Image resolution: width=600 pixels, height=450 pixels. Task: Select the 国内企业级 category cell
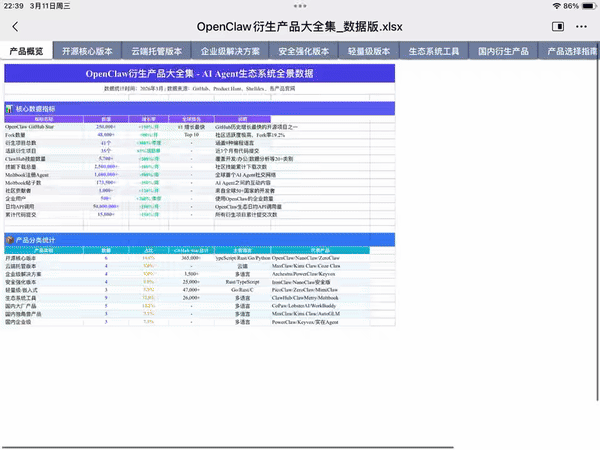pos(44,322)
